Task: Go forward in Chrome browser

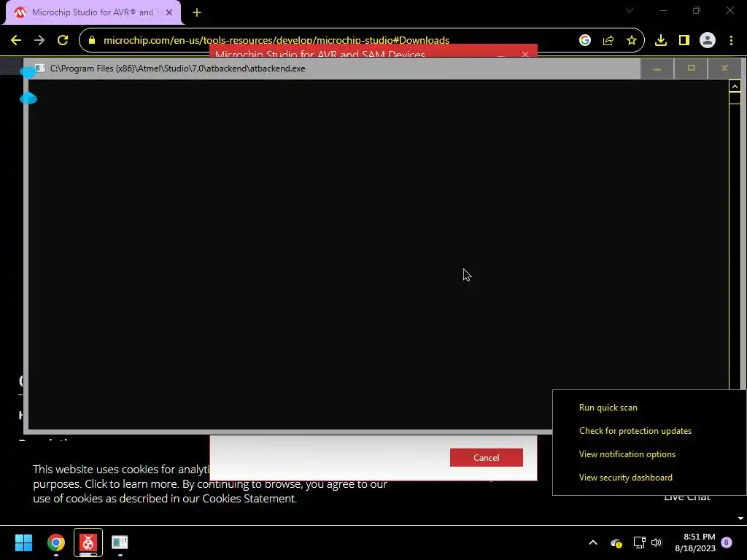Action: (39, 41)
